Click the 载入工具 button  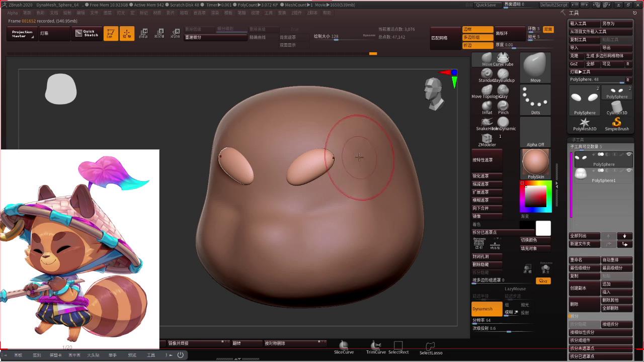[x=585, y=24]
